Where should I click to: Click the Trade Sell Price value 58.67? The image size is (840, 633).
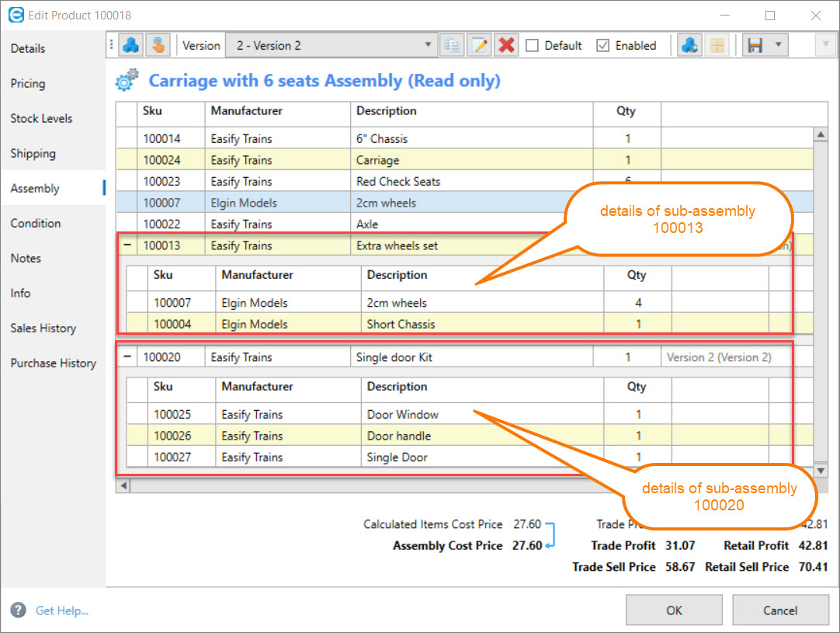[x=680, y=566]
